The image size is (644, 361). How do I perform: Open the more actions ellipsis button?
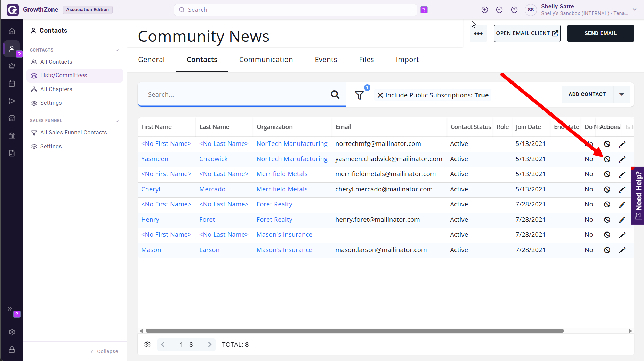pos(478,33)
